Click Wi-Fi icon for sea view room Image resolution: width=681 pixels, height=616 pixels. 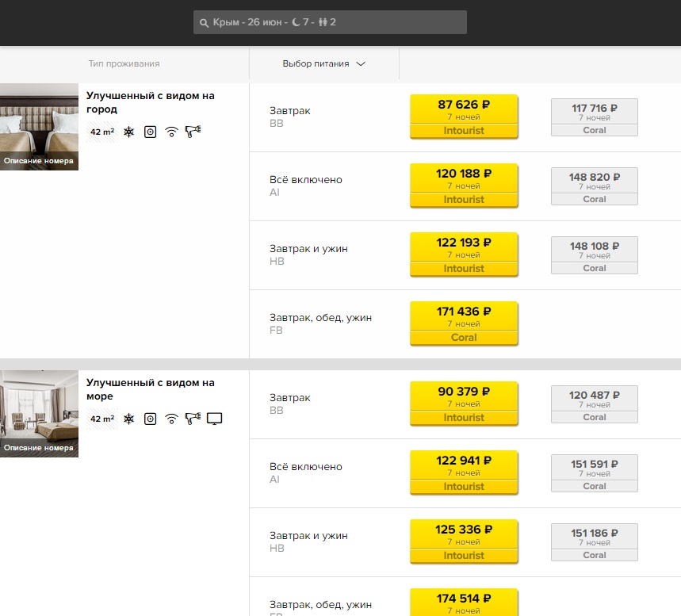[x=171, y=419]
